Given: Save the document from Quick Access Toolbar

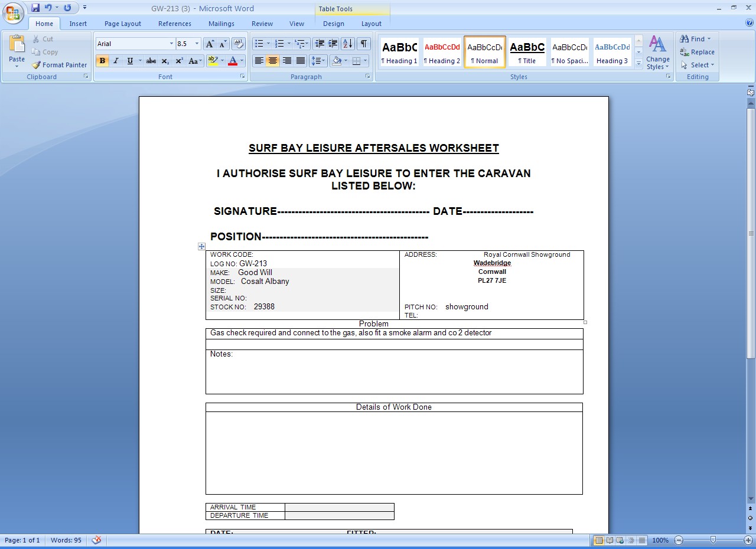Looking at the screenshot, I should pyautogui.click(x=35, y=8).
